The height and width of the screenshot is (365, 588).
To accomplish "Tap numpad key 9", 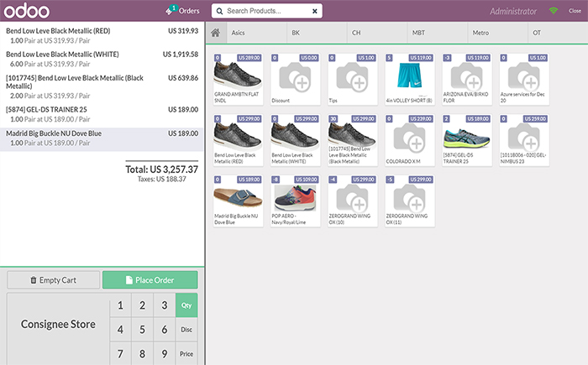I will [x=165, y=354].
